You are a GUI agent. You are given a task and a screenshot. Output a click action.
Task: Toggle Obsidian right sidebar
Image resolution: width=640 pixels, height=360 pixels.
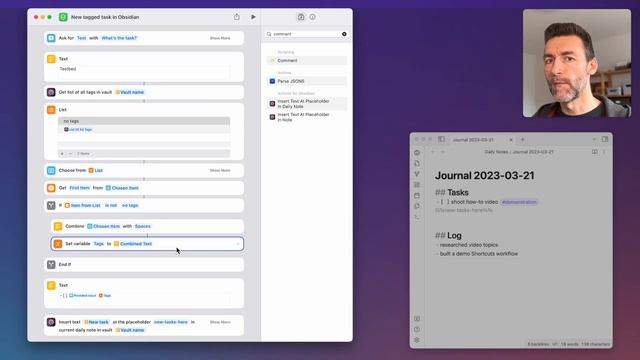(605, 139)
